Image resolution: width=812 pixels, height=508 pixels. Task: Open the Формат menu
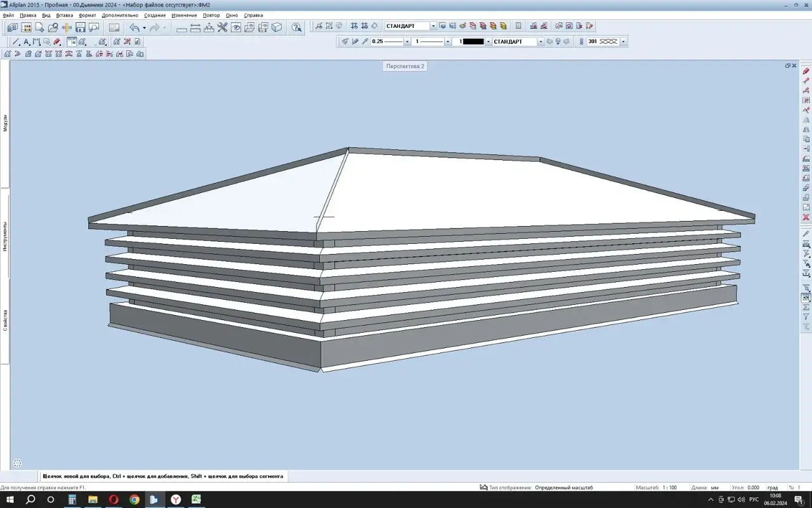tap(88, 15)
